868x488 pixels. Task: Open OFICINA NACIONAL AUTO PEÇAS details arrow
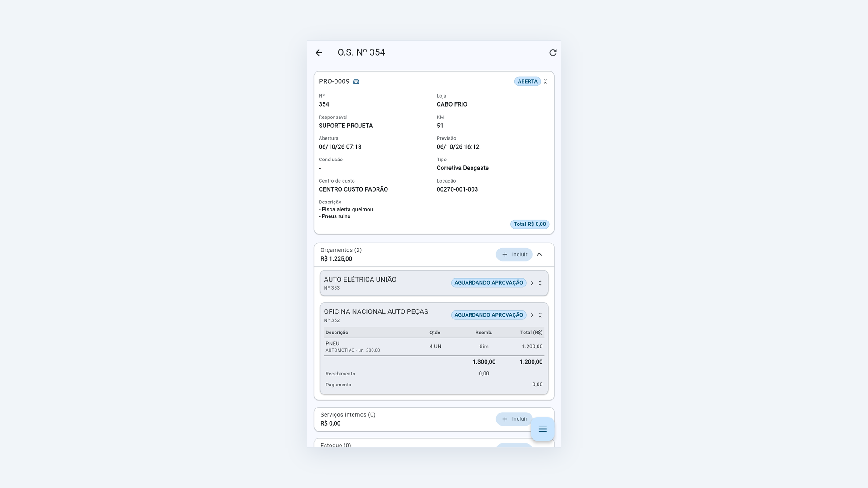point(532,315)
